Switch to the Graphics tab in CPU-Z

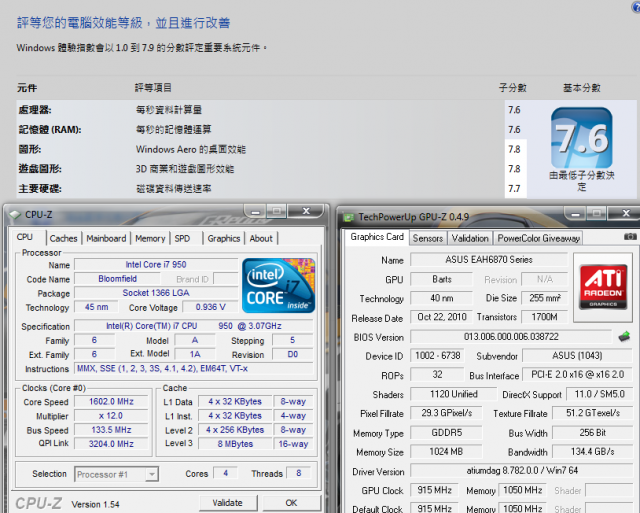pos(224,238)
